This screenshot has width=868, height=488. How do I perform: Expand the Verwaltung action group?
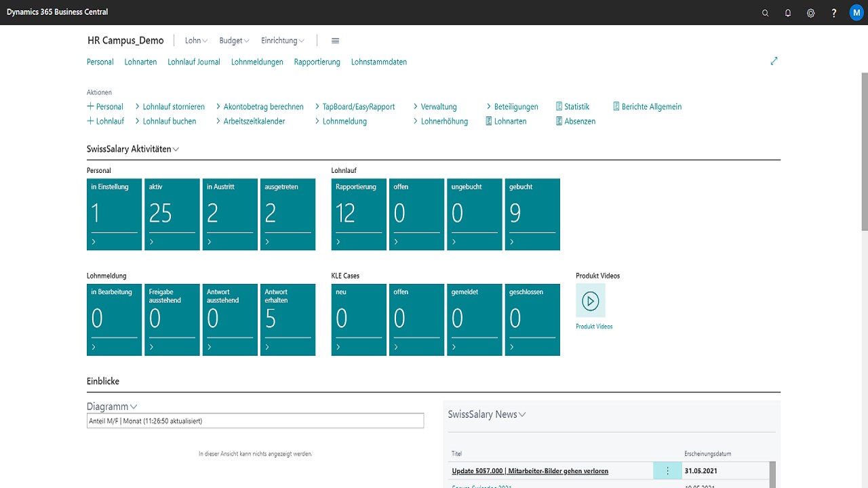coord(435,106)
